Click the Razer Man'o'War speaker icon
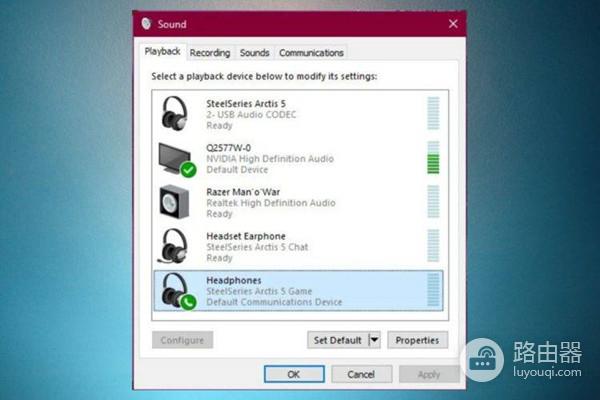The width and height of the screenshot is (600, 400). click(174, 202)
